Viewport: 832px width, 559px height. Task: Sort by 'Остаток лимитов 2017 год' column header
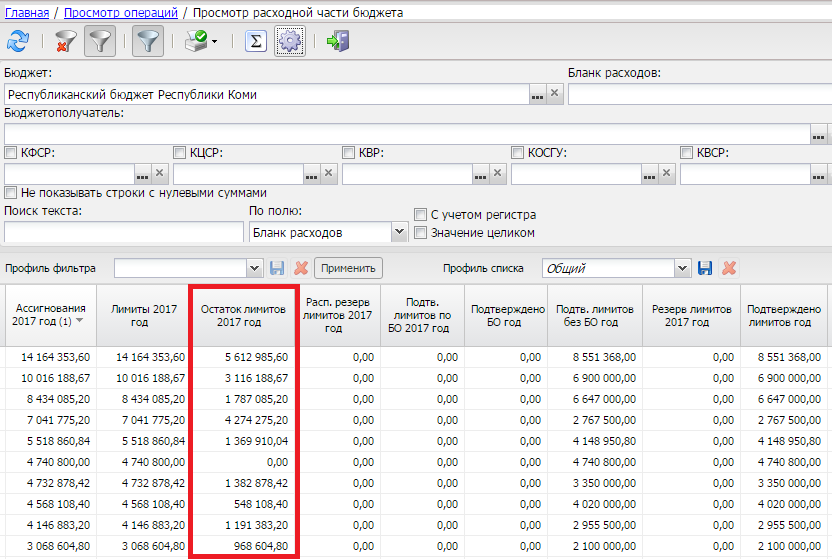coord(244,316)
